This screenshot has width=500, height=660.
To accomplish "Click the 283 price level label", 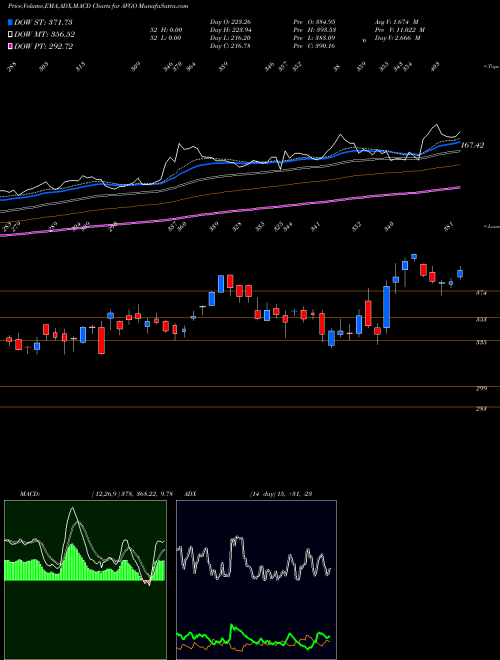I will pyautogui.click(x=481, y=409).
